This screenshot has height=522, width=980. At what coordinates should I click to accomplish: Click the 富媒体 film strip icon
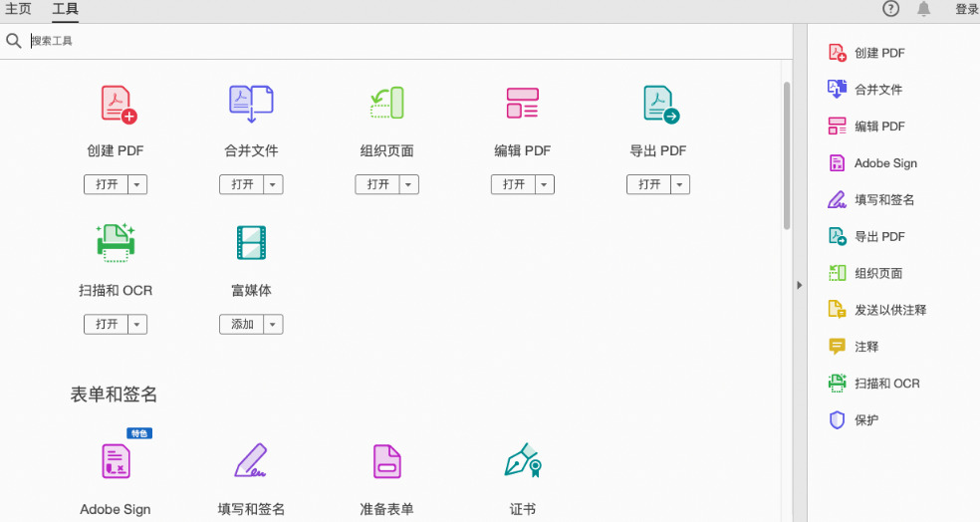[251, 242]
